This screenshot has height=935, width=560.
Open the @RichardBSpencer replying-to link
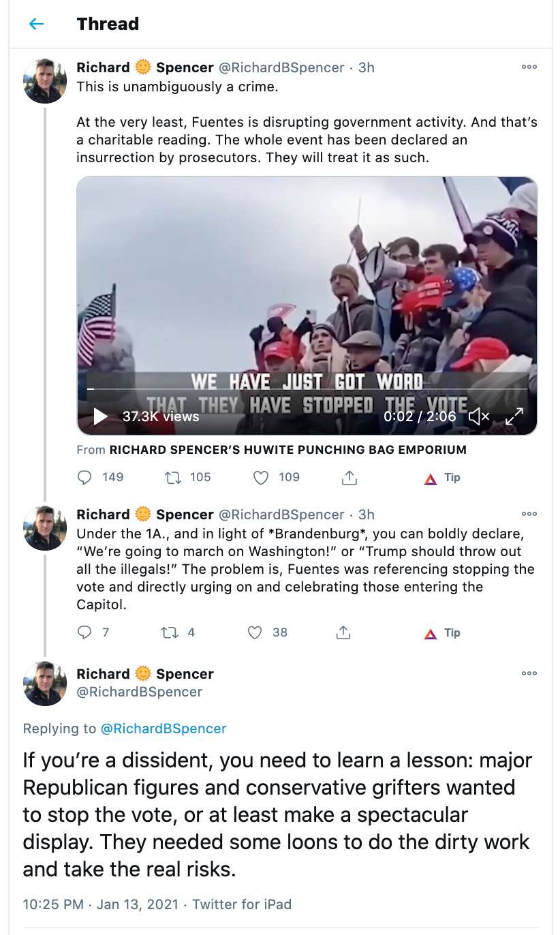[164, 729]
